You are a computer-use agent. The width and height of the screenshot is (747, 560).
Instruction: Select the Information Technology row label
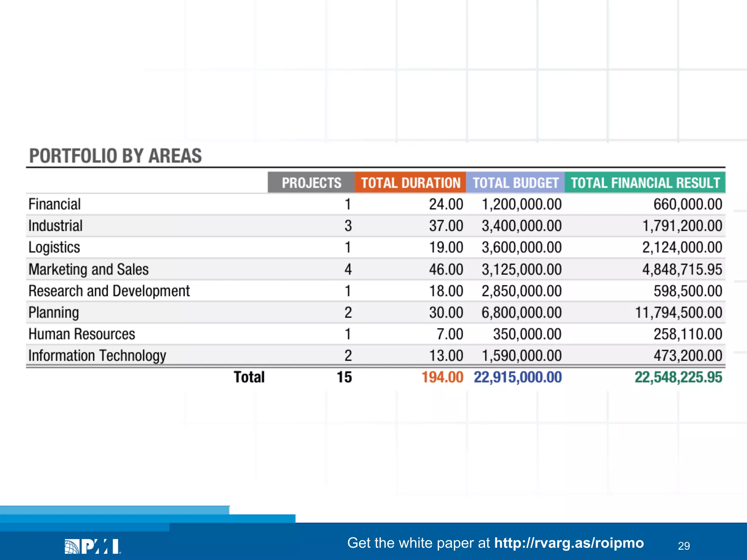point(97,355)
